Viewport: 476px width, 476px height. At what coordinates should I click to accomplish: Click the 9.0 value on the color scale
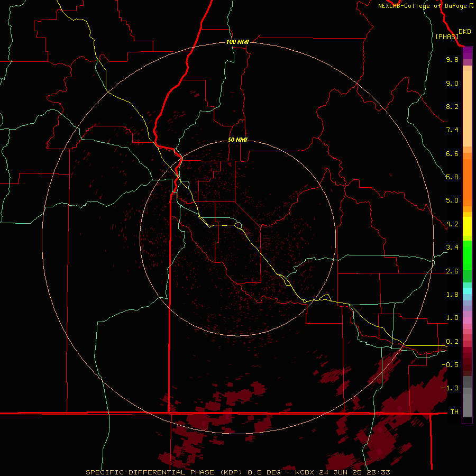pyautogui.click(x=452, y=83)
